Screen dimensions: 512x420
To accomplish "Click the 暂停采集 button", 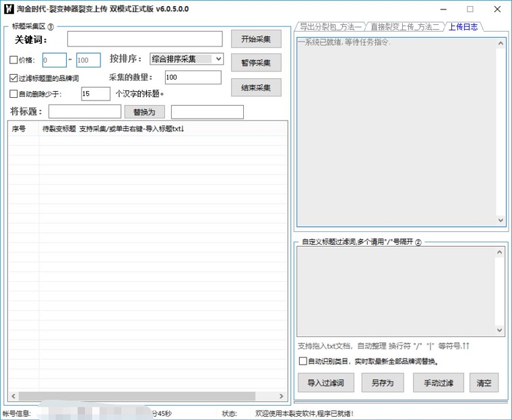I will [256, 63].
